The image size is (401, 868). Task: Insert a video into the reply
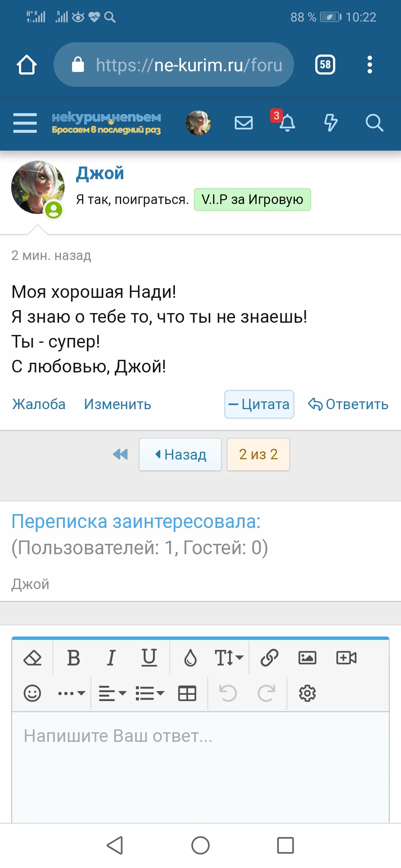[346, 658]
